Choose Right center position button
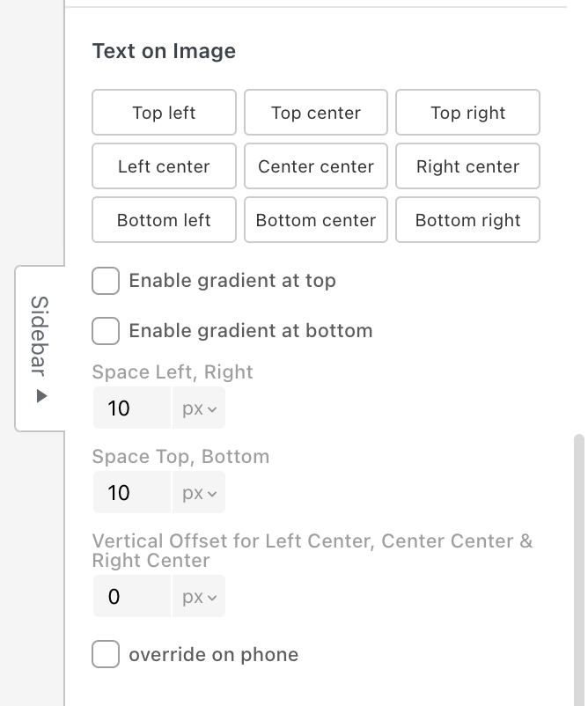 coord(467,166)
